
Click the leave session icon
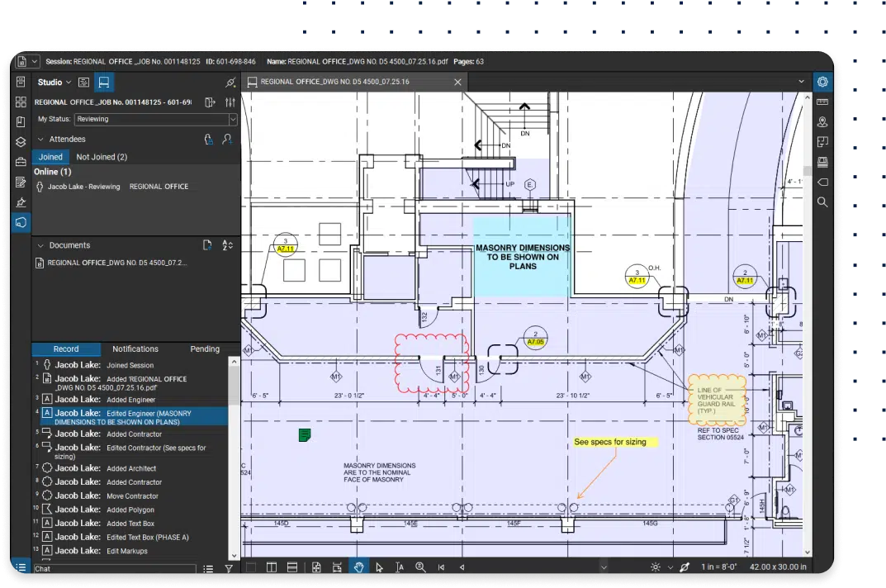tap(210, 102)
